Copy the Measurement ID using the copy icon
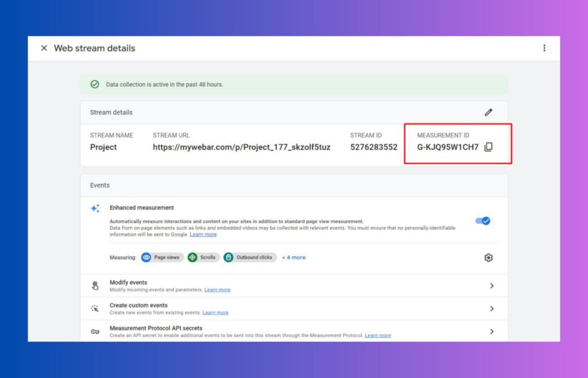The width and height of the screenshot is (588, 378). pyautogui.click(x=489, y=147)
